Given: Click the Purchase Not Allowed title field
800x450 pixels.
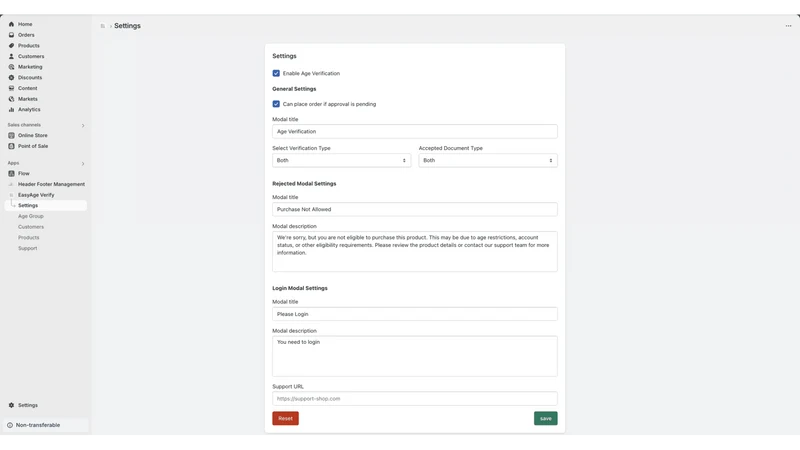Looking at the screenshot, I should 415,209.
